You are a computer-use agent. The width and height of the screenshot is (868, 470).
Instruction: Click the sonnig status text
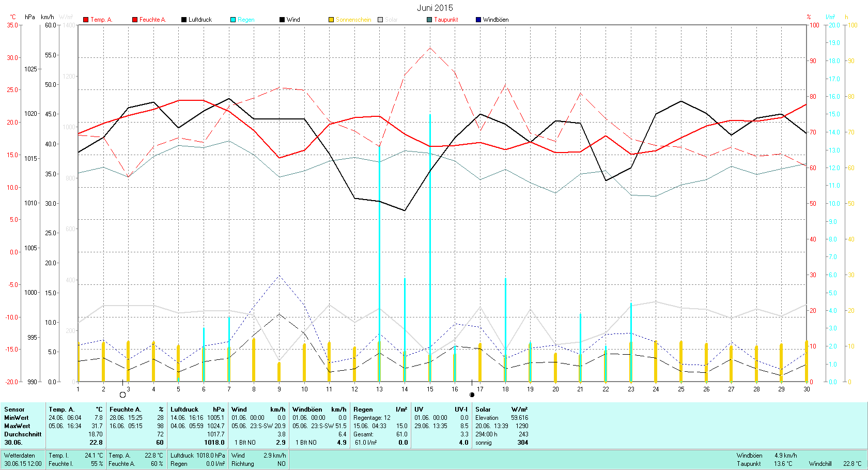(484, 443)
